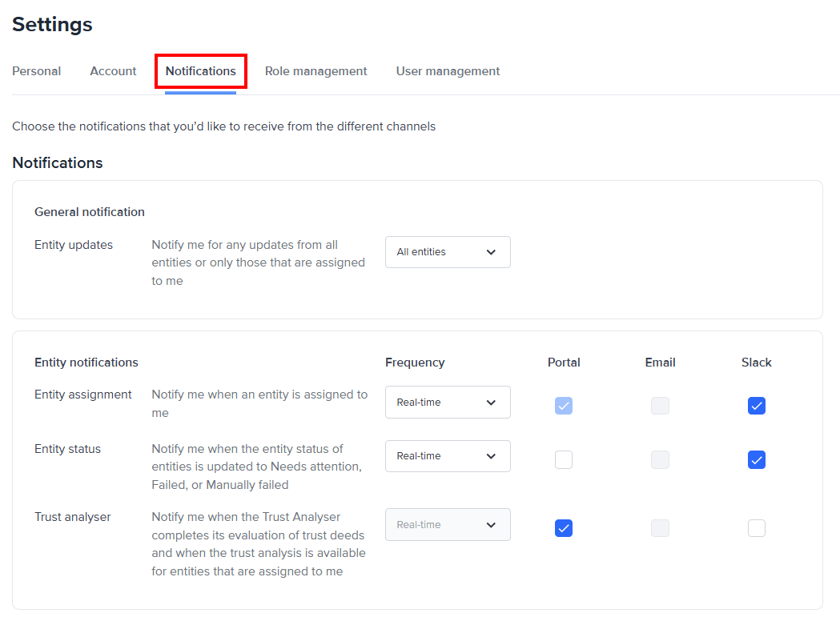Image resolution: width=840 pixels, height=621 pixels.
Task: Disable Portal notifications for Trust analyser
Action: [x=564, y=528]
